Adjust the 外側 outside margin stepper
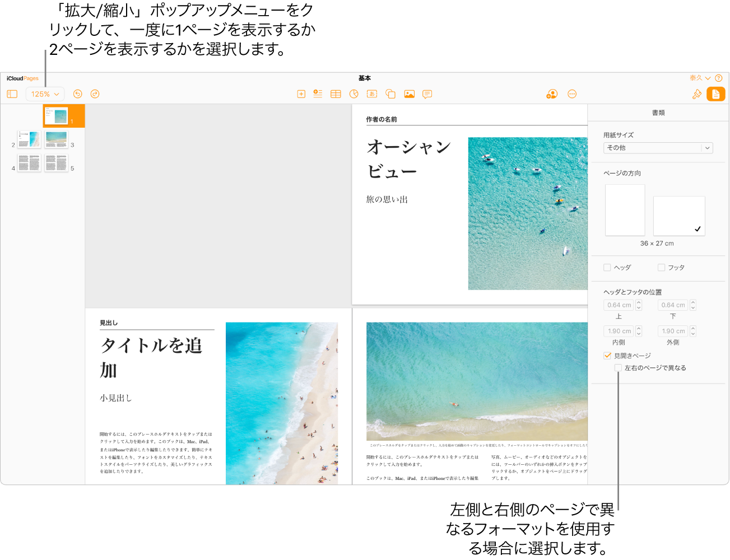The image size is (730, 560). (693, 331)
